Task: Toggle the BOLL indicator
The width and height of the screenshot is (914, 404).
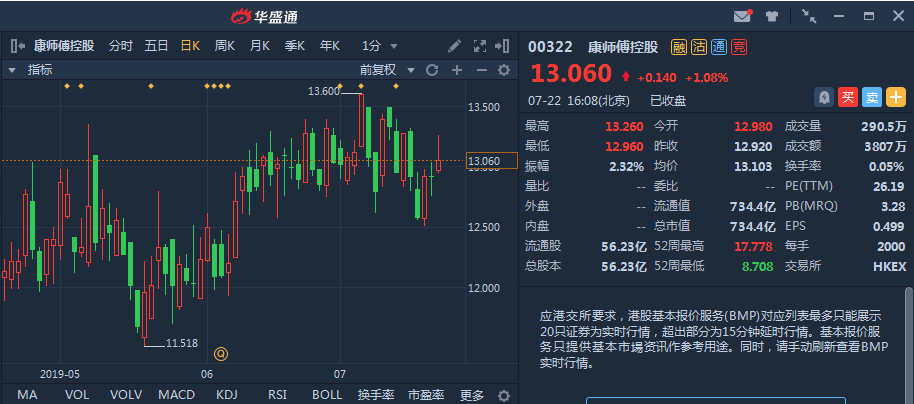Action: (x=327, y=395)
